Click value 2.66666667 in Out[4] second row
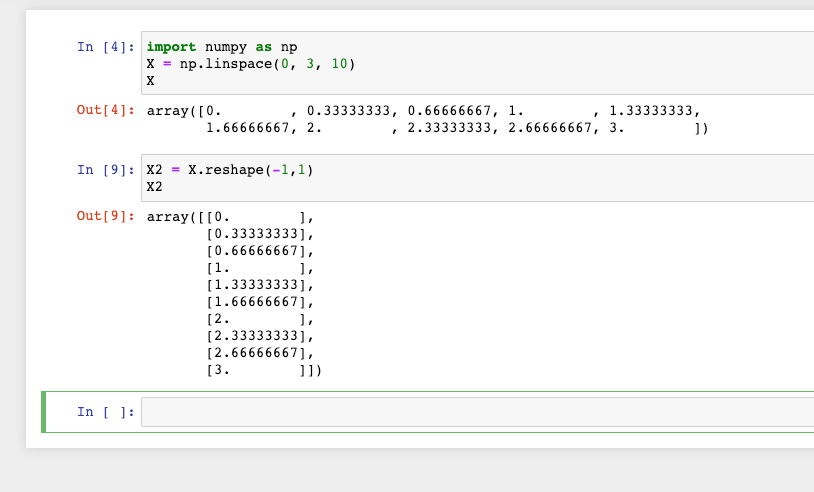The image size is (814, 492). click(x=550, y=128)
